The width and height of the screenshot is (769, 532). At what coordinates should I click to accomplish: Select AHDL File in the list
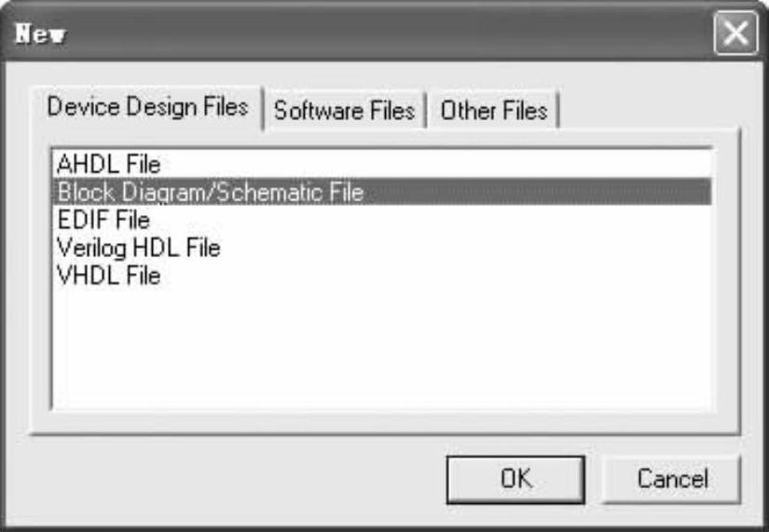tap(108, 166)
